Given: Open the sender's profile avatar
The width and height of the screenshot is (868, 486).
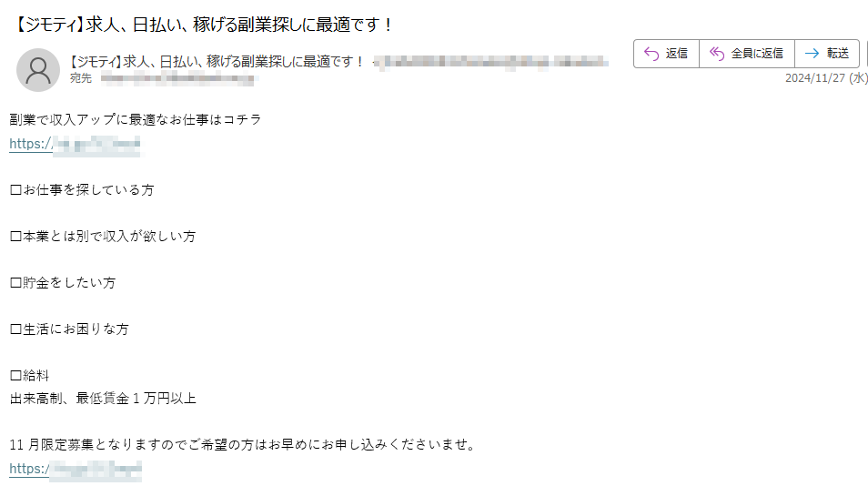Looking at the screenshot, I should 38,70.
